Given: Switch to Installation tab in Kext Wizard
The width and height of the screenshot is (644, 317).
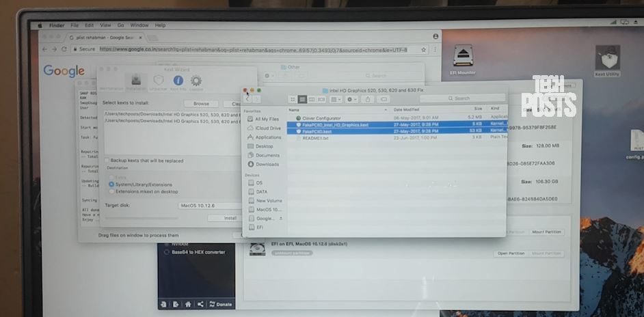Looking at the screenshot, I should point(135,83).
